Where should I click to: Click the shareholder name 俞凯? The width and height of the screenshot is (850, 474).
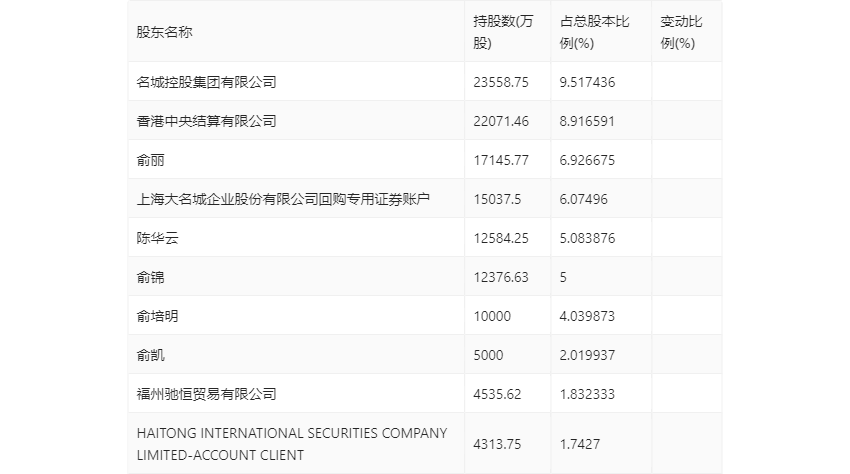150,355
